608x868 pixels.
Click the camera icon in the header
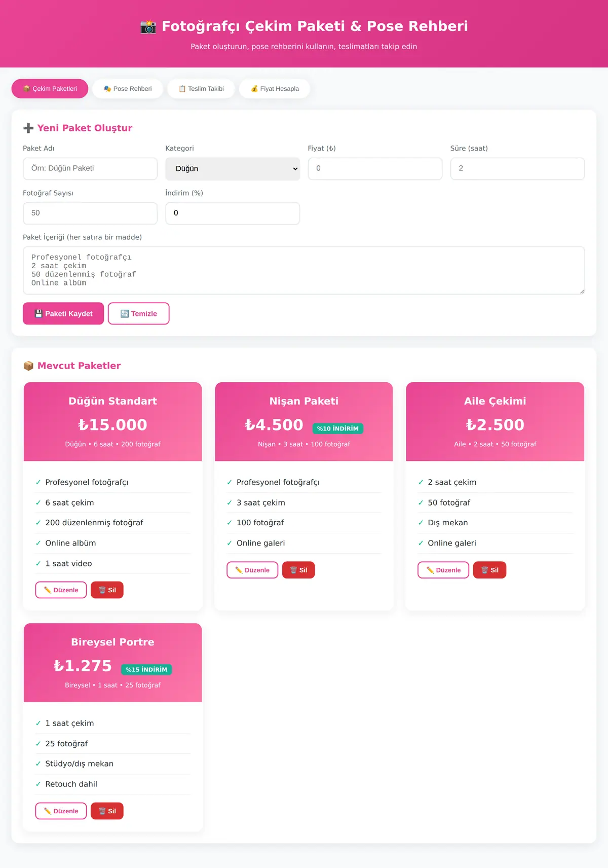pos(148,26)
